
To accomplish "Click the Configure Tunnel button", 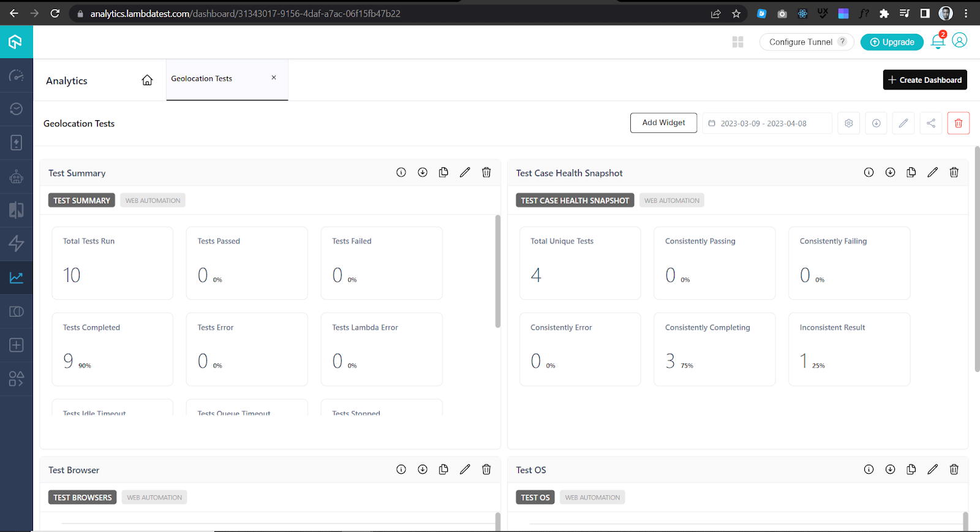I will pos(807,42).
